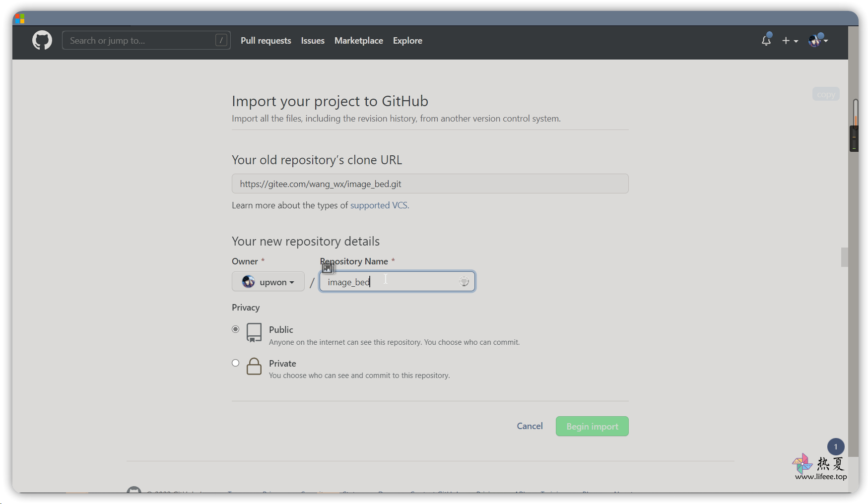Select the Private privacy option

pyautogui.click(x=236, y=363)
